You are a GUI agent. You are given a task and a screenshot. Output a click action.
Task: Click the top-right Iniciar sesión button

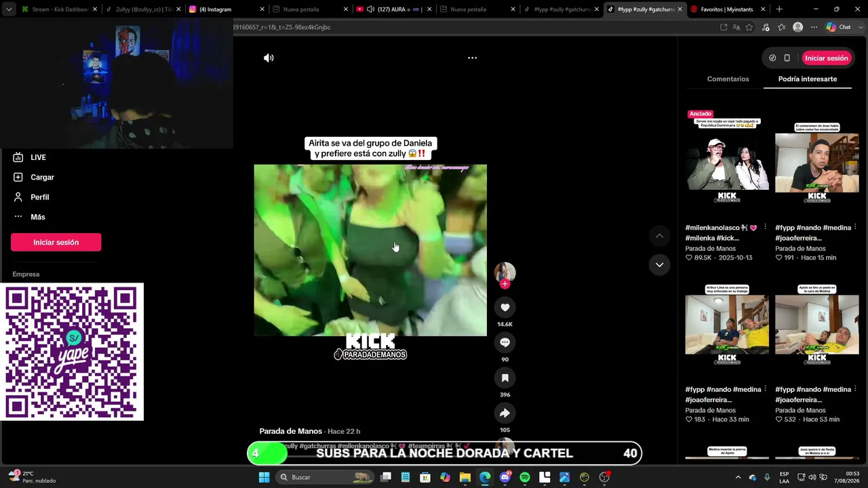click(x=827, y=58)
